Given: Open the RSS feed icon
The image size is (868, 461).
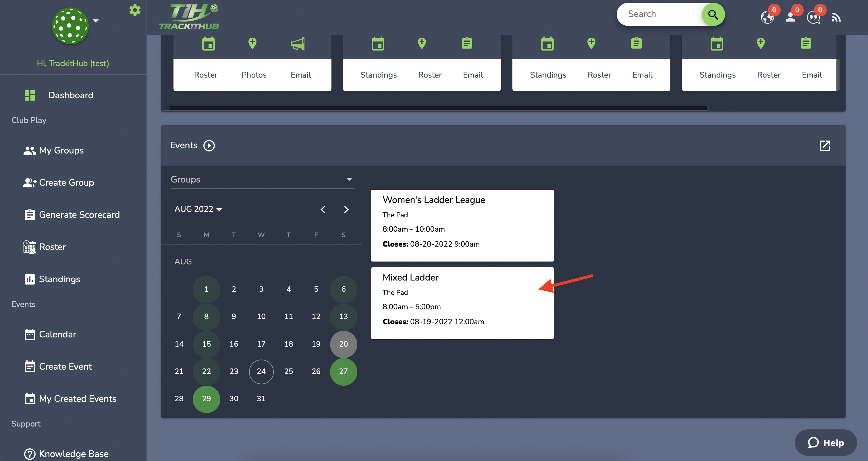Looking at the screenshot, I should 836,17.
